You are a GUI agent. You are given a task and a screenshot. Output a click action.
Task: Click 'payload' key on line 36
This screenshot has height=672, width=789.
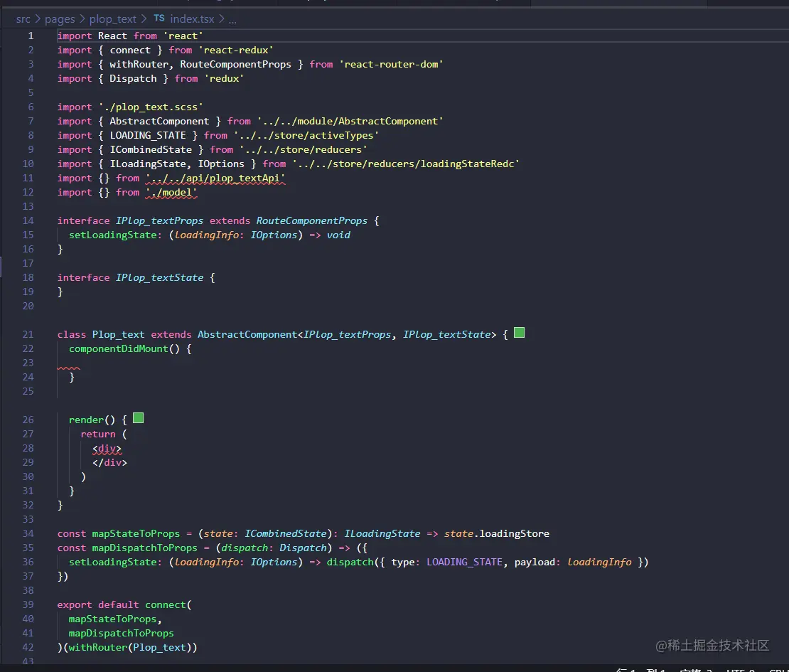coord(537,562)
